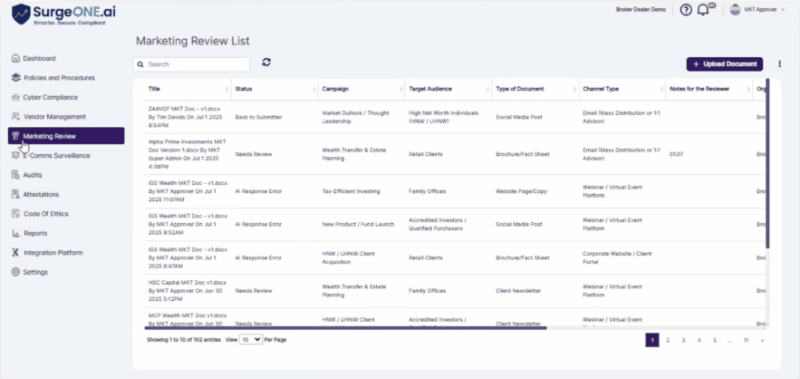Sort by the Campaign column arrows

(401, 89)
